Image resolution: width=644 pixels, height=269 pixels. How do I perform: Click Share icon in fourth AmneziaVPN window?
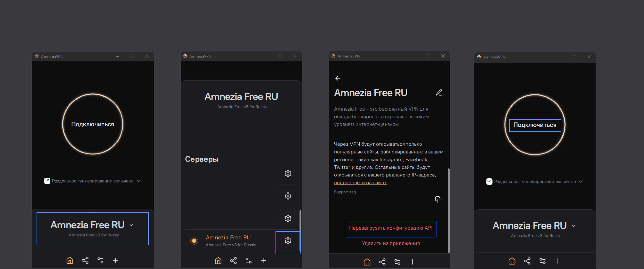(x=527, y=261)
